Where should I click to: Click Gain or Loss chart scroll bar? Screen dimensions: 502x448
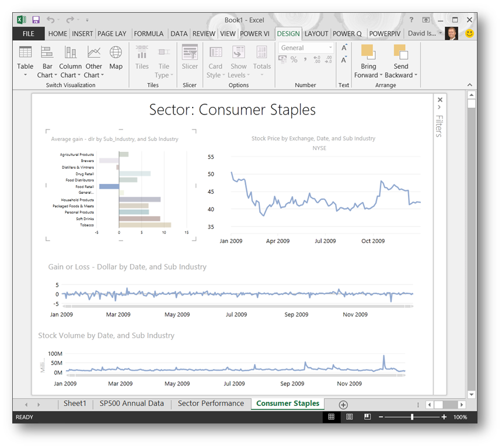239,307
